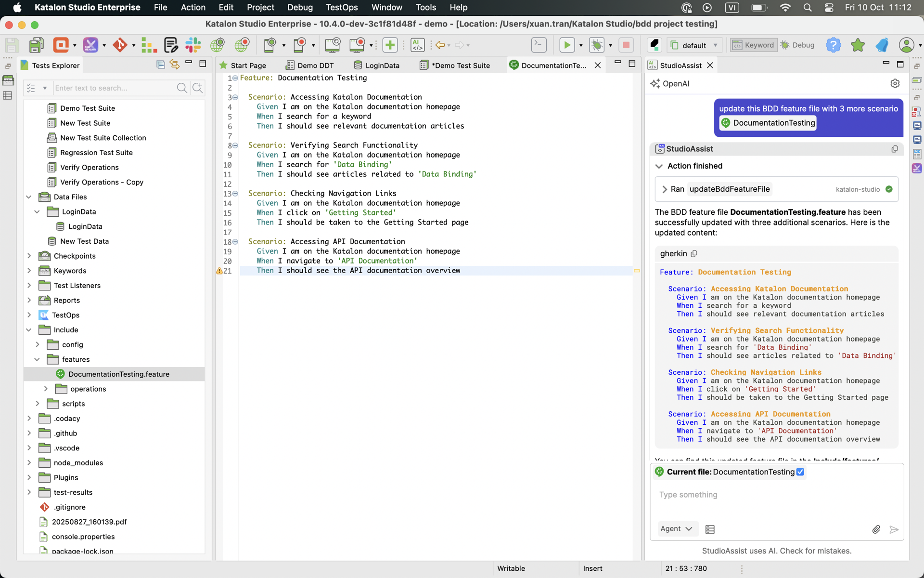Click the Git toolbar icon
Image resolution: width=924 pixels, height=578 pixels.
120,45
